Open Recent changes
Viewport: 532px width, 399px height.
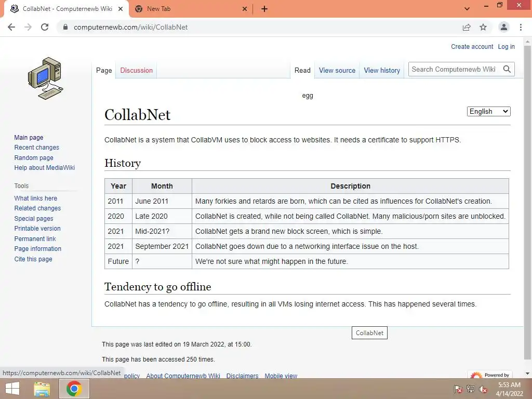37,147
